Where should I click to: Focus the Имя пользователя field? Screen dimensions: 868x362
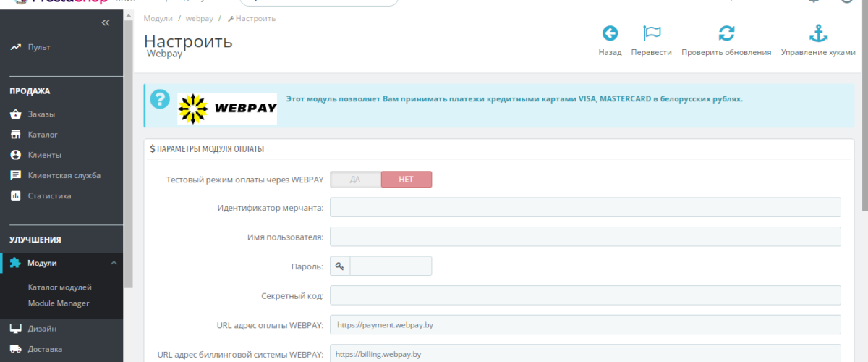pos(585,237)
